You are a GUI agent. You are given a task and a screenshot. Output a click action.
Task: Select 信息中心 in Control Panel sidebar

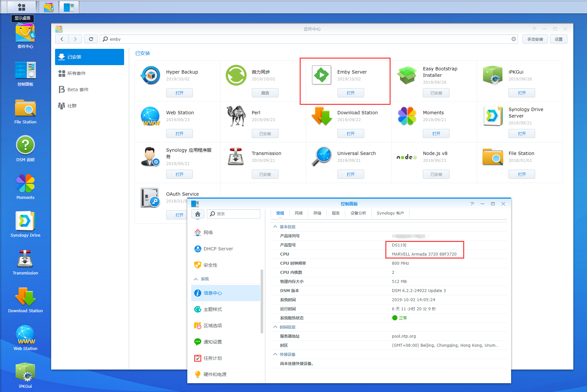(226, 293)
